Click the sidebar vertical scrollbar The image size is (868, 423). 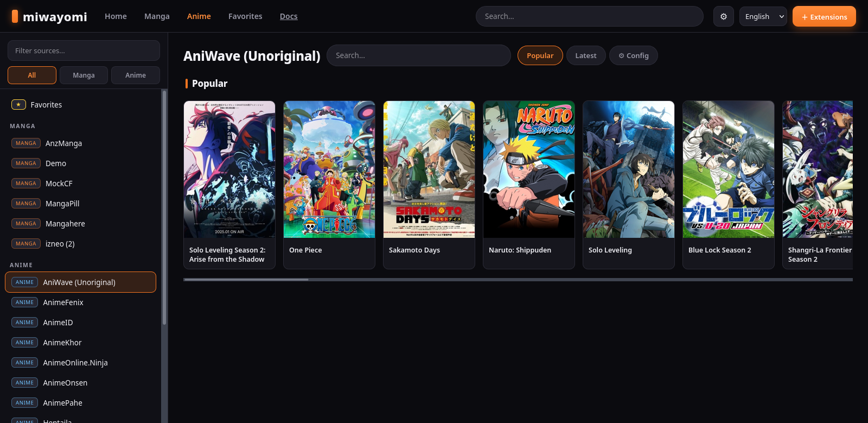tap(164, 207)
